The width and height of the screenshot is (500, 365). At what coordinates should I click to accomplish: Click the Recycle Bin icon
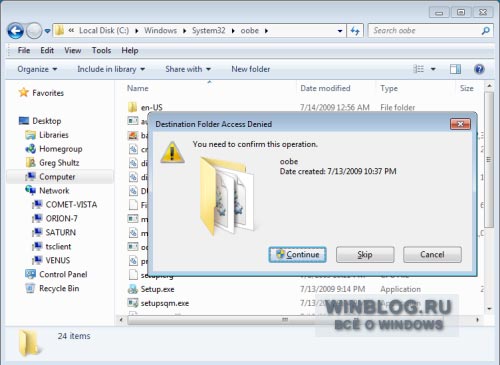coord(30,288)
